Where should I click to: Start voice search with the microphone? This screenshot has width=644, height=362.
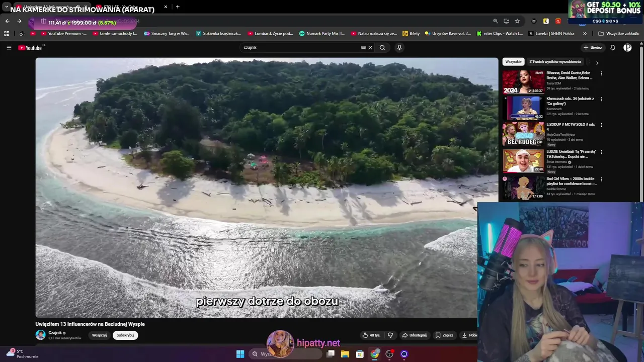pos(399,48)
